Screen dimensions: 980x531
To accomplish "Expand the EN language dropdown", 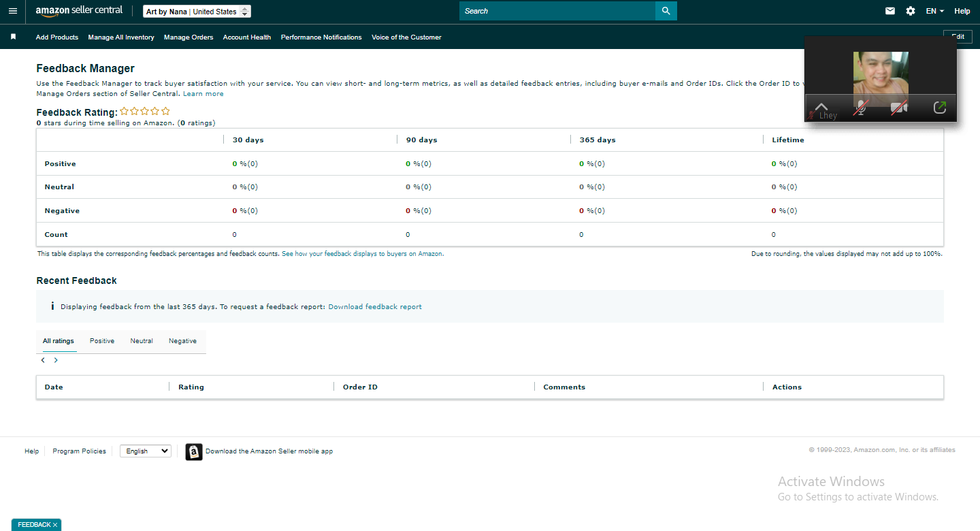I will (935, 11).
